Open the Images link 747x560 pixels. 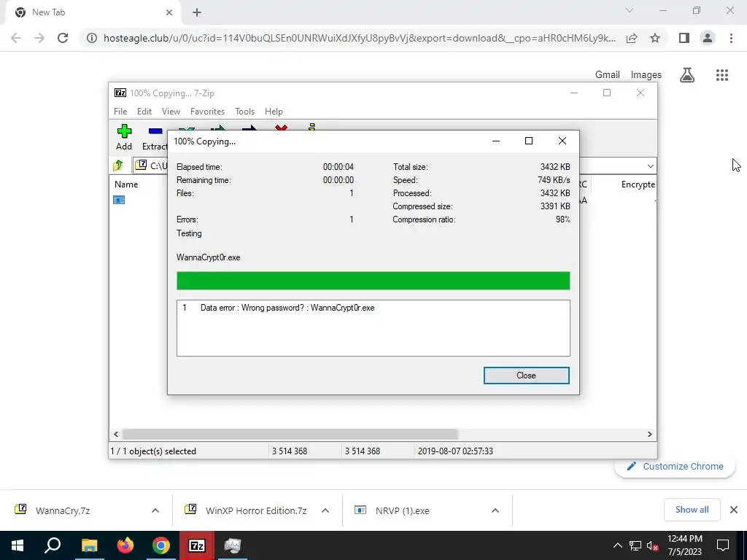(646, 75)
